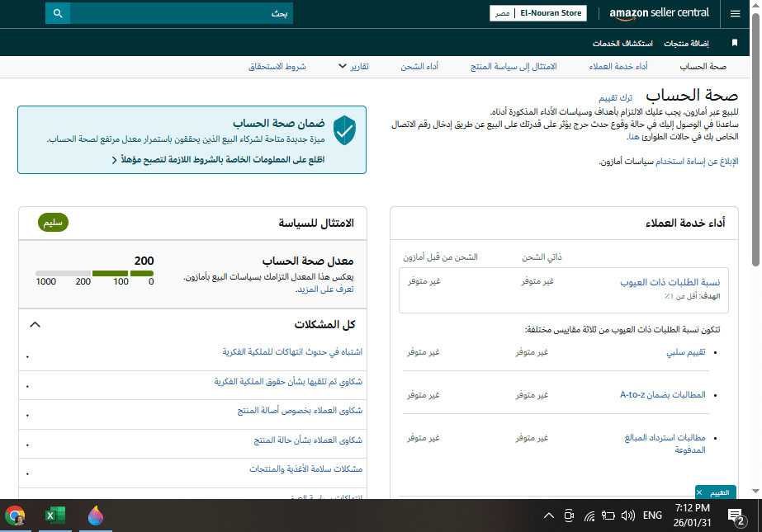Click the Amazon Seller Central logo
This screenshot has width=762, height=532.
click(x=659, y=13)
